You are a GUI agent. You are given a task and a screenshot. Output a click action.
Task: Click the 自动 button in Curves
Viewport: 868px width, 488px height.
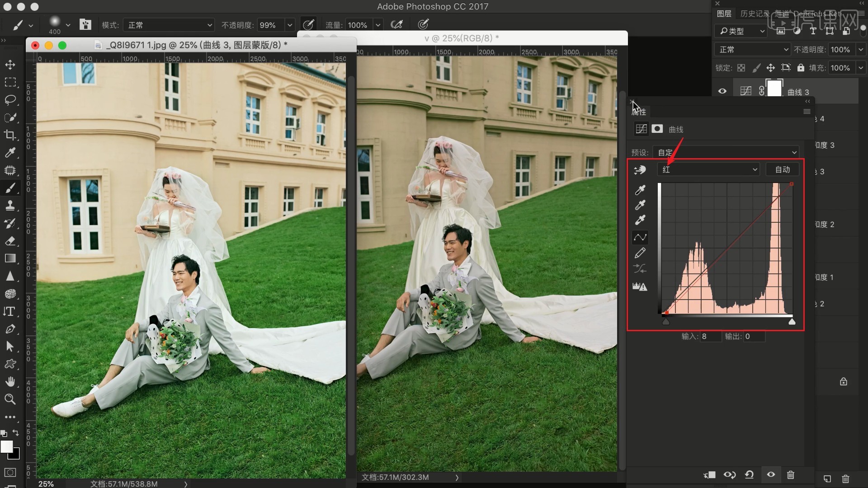783,169
